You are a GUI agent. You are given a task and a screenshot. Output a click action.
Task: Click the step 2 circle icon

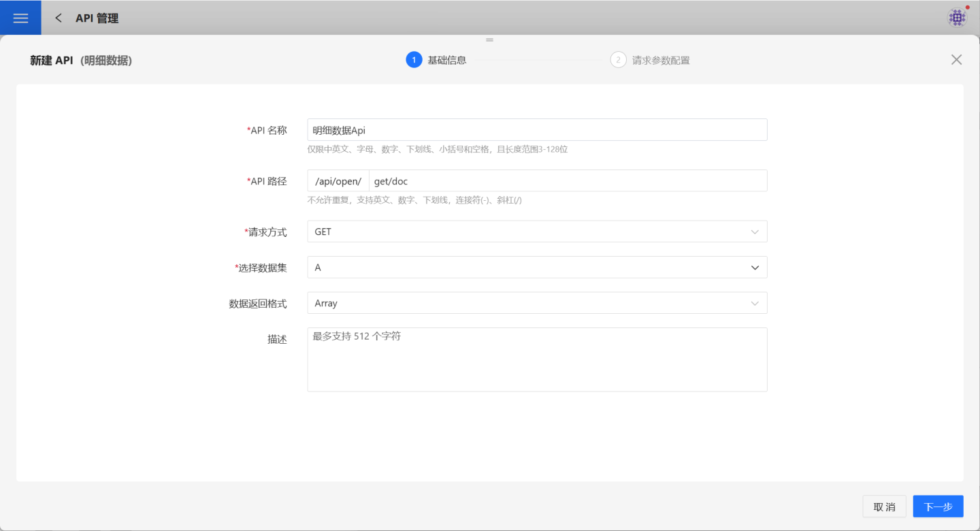tap(618, 60)
